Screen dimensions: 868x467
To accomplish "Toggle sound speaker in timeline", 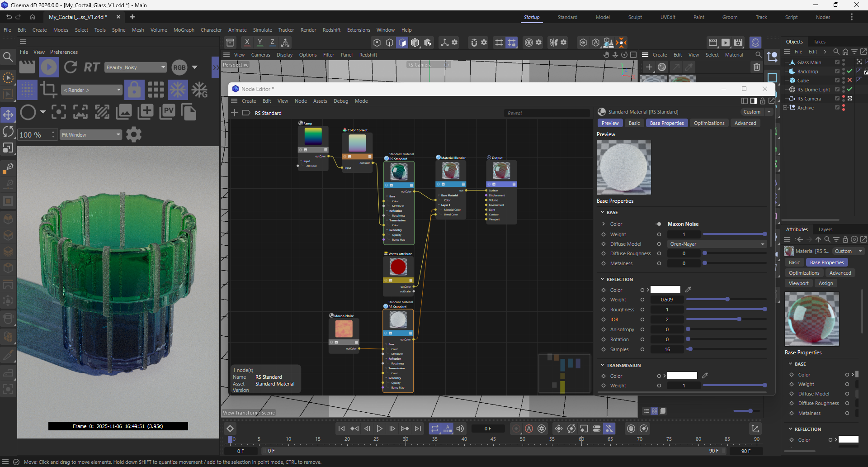I will (x=460, y=429).
